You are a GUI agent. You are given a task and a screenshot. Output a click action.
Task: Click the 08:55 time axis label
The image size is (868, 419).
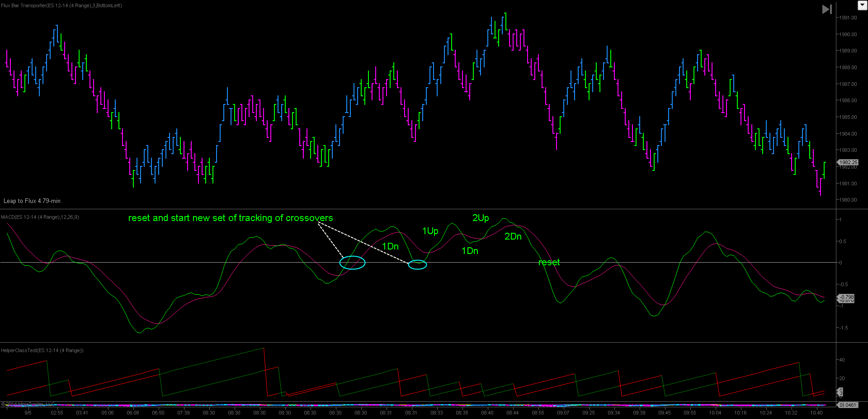tap(538, 413)
